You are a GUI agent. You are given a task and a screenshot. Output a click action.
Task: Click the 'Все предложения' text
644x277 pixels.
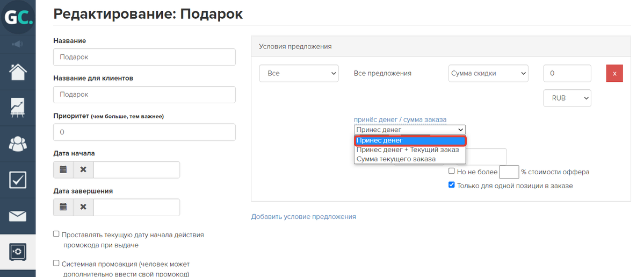coord(382,73)
